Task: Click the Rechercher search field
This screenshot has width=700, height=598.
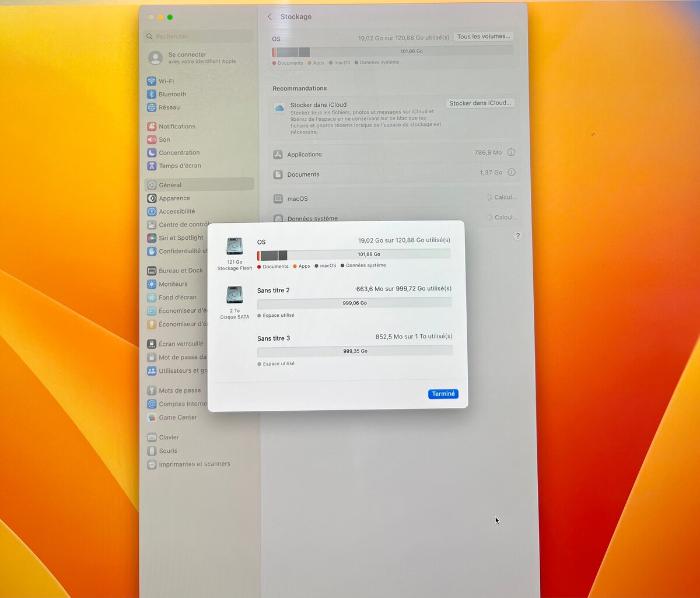Action: (198, 36)
